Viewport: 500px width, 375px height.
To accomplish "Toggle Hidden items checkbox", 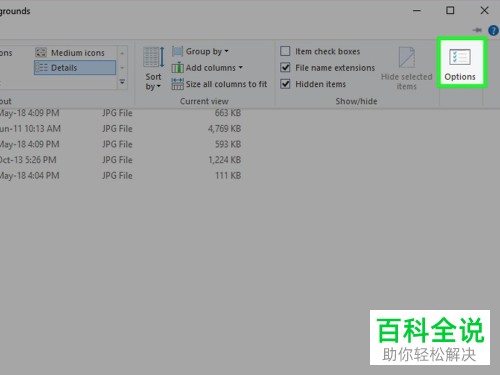I will tap(285, 84).
